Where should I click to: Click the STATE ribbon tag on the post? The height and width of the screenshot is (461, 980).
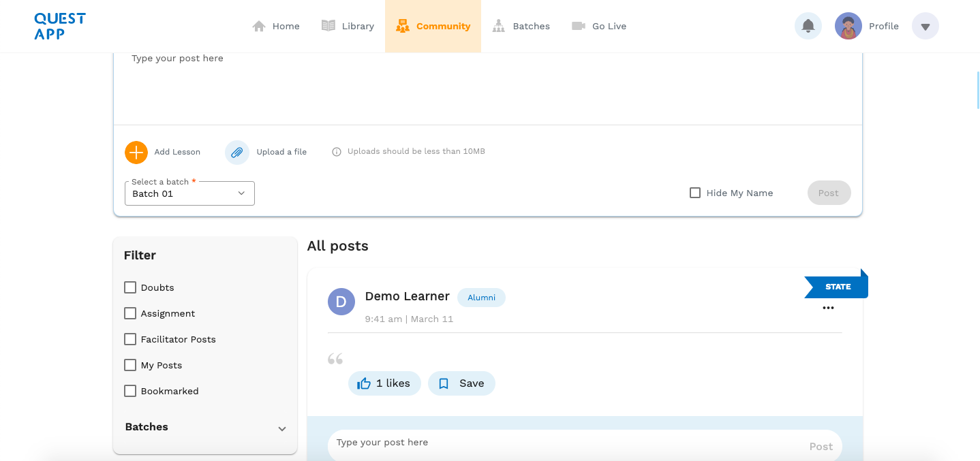pyautogui.click(x=837, y=287)
